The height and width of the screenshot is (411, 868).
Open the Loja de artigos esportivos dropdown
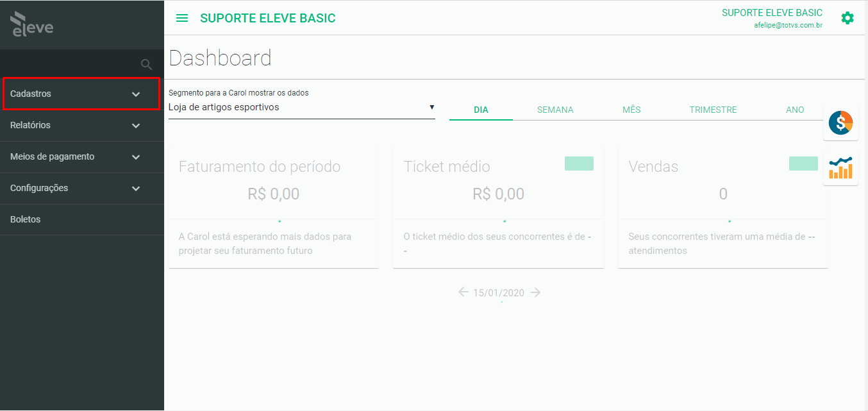coord(301,108)
